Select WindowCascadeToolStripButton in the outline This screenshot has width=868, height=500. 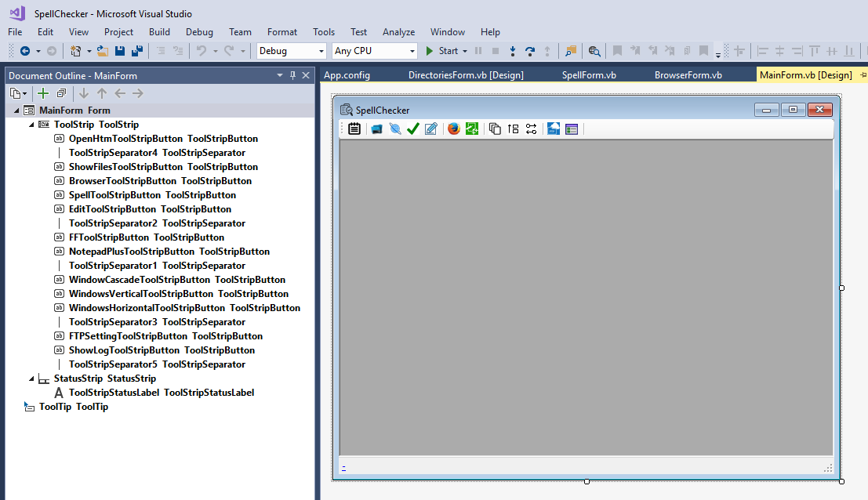coord(177,279)
